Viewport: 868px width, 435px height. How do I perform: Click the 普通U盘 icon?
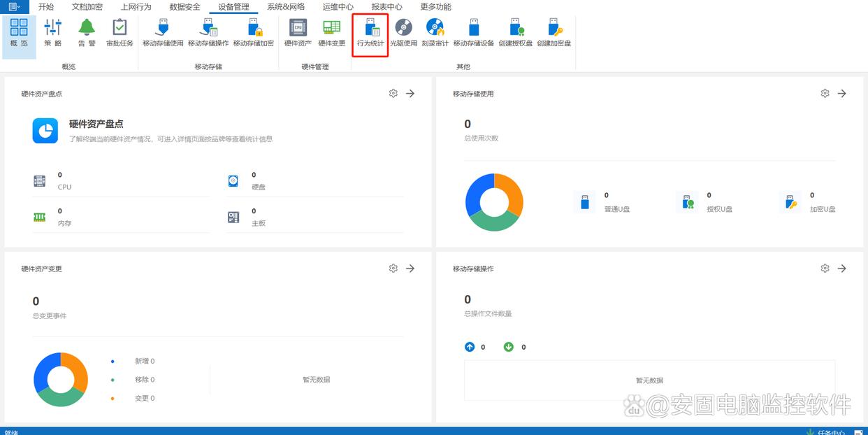pos(585,203)
